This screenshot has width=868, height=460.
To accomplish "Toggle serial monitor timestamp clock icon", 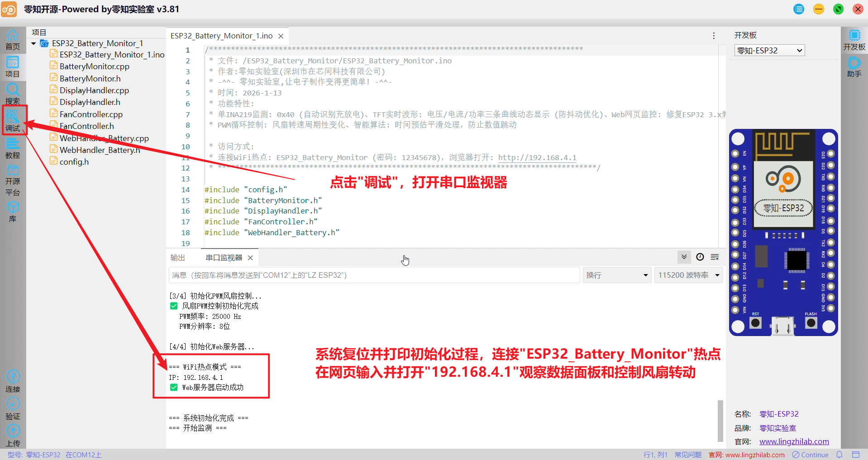I will click(x=700, y=257).
